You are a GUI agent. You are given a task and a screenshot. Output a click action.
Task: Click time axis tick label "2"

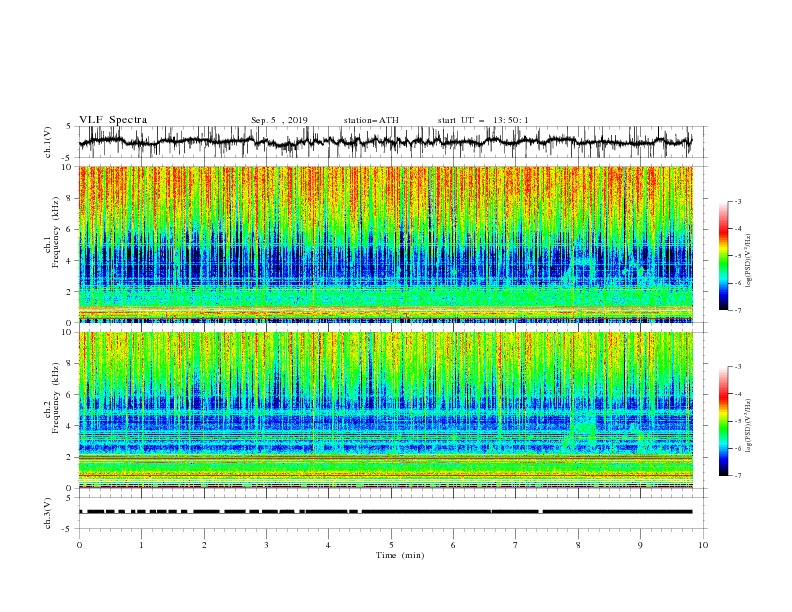click(x=204, y=545)
